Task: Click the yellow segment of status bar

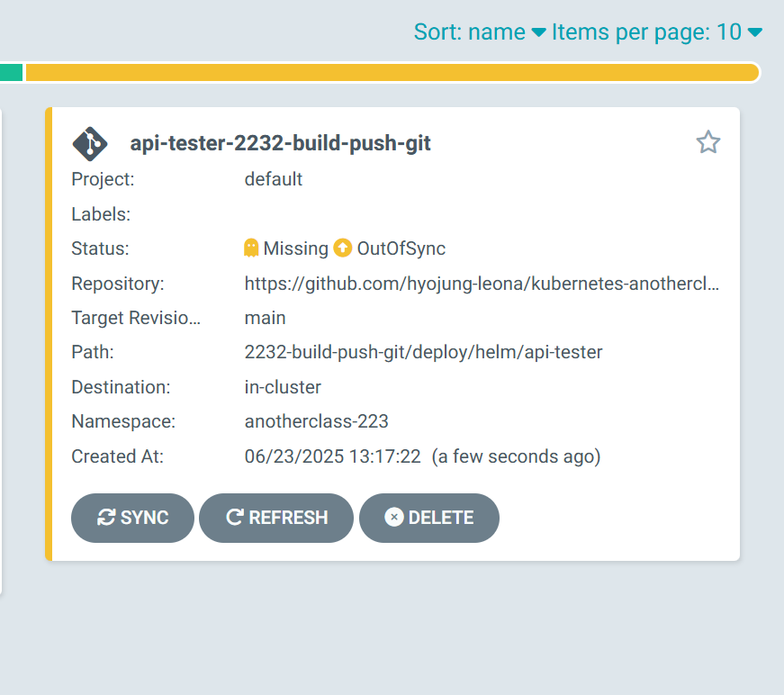Action: pyautogui.click(x=392, y=73)
